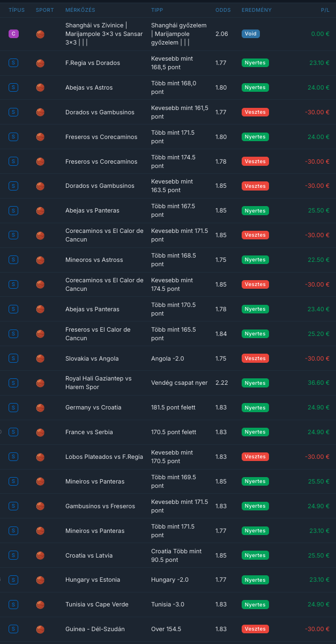Click the S type icon for Guinea - Dél-Szudán
This screenshot has height=644, width=336.
[x=13, y=629]
